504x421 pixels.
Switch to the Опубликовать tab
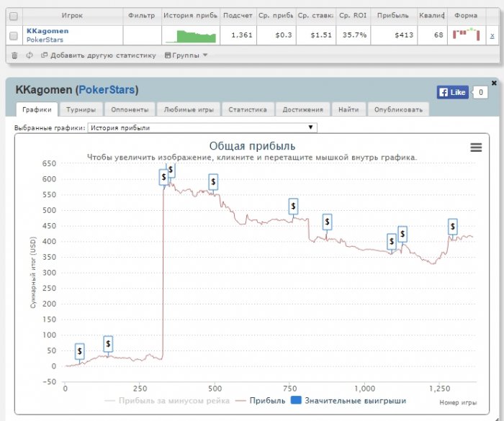398,109
